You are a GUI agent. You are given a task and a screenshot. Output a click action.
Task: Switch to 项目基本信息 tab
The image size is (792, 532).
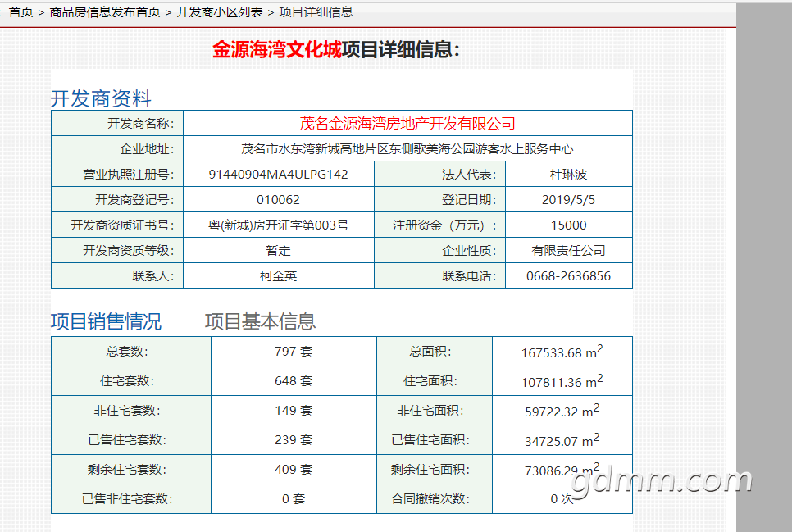tap(260, 321)
